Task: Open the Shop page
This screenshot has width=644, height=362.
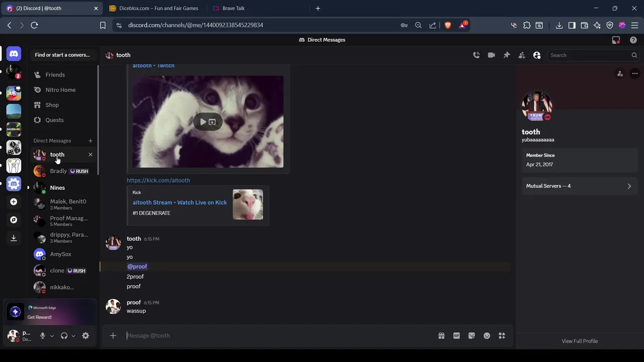Action: click(x=63, y=105)
